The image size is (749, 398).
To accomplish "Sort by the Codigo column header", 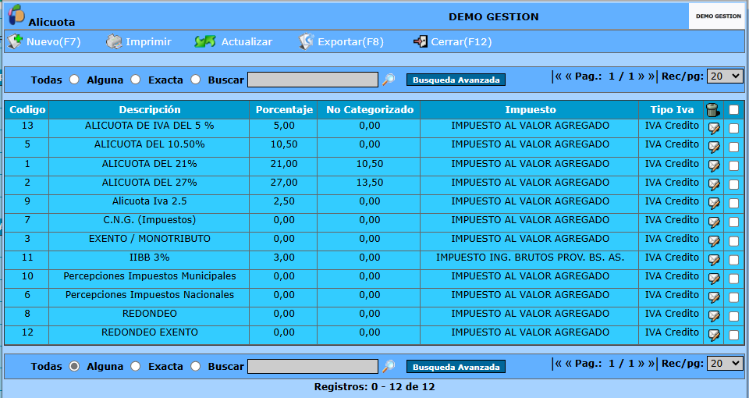I will coord(27,110).
